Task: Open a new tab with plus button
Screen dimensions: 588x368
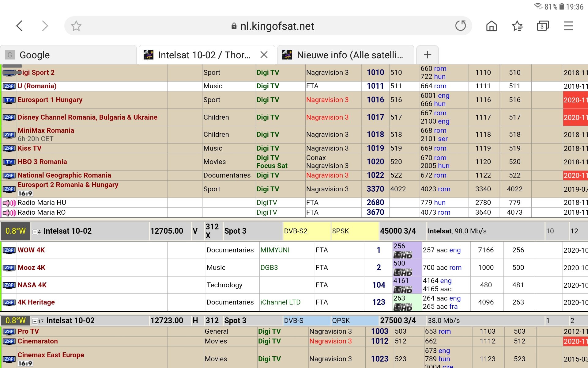Action: [x=427, y=55]
